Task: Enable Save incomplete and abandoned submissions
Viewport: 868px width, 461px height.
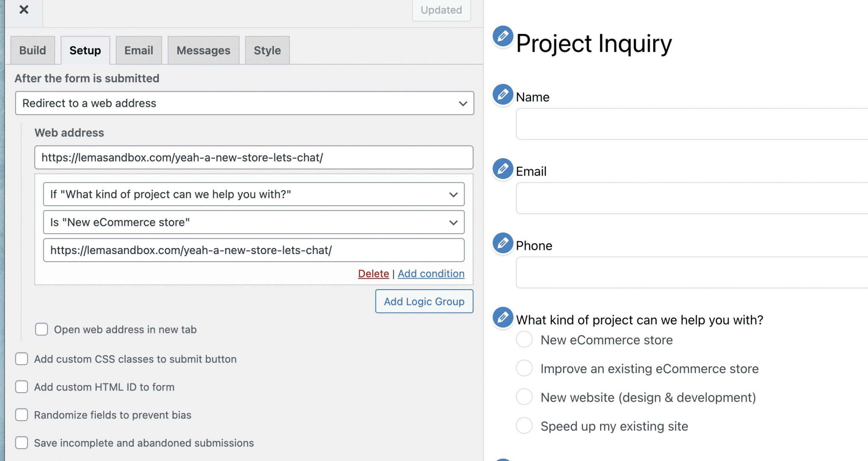Action: (22, 443)
